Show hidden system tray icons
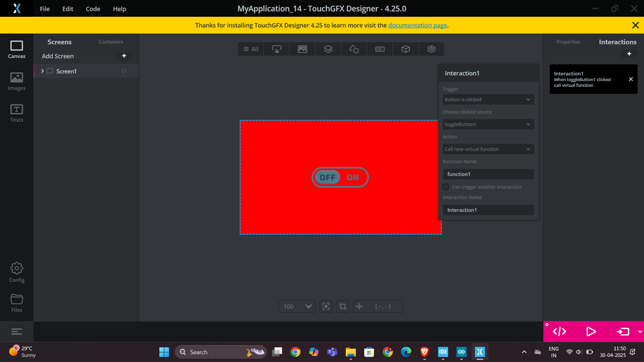 pyautogui.click(x=524, y=352)
